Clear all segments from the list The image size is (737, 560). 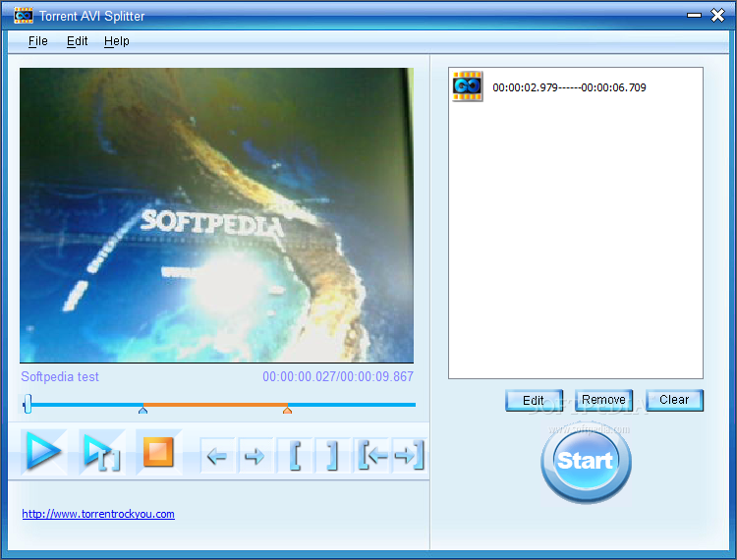[x=674, y=400]
